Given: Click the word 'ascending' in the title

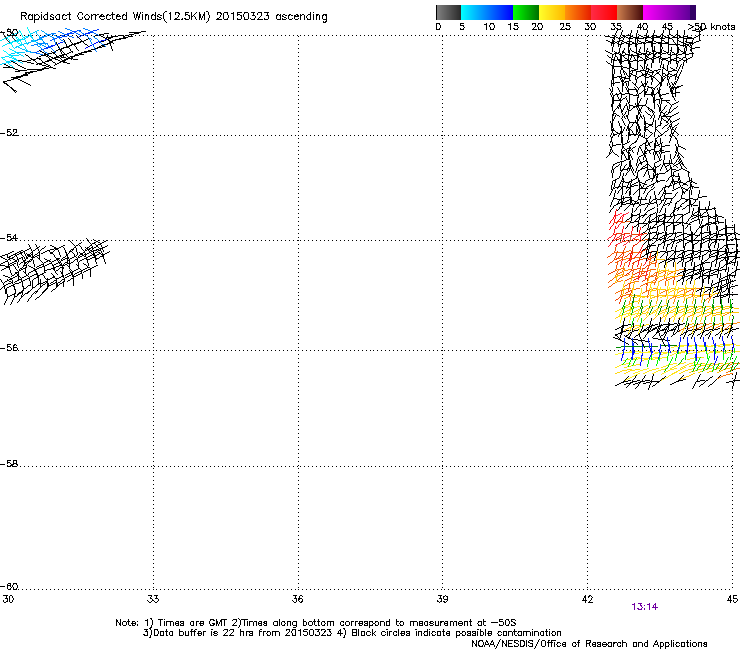Looking at the screenshot, I should point(301,17).
